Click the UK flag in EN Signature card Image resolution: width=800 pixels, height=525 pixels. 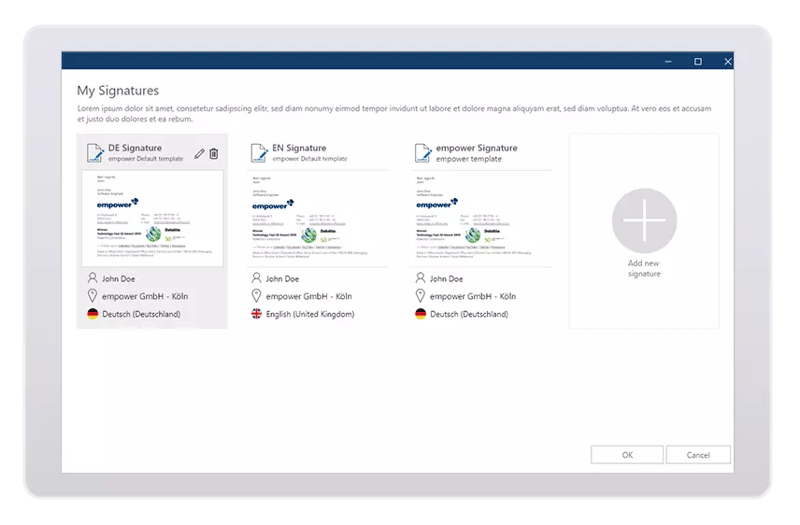(256, 314)
